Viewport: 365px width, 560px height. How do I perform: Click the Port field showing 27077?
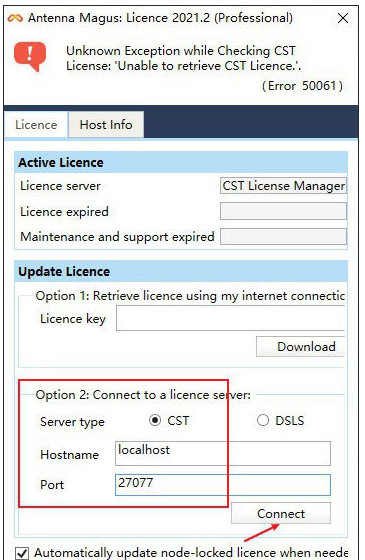point(223,485)
